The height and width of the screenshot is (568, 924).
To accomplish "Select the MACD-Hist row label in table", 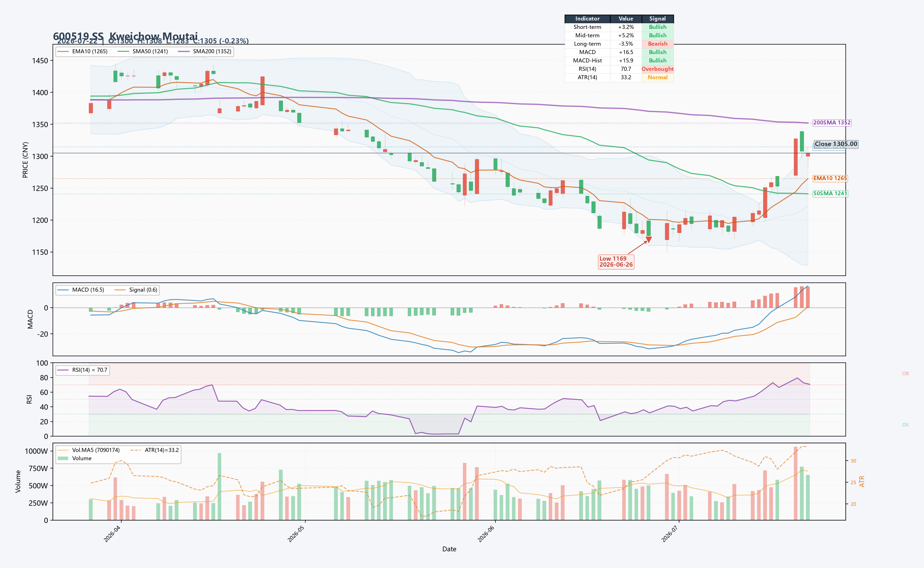I will pos(587,60).
